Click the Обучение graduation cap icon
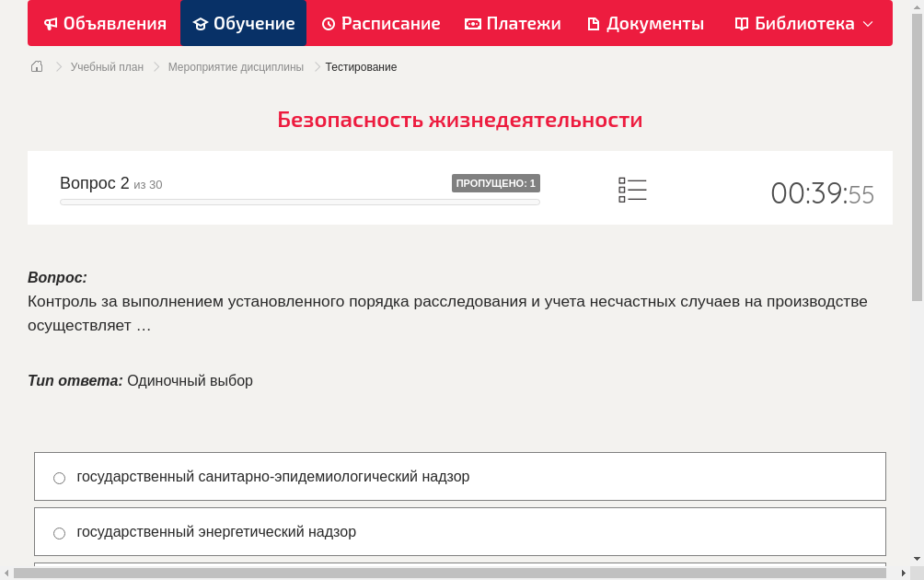The height and width of the screenshot is (580, 924). [x=202, y=23]
